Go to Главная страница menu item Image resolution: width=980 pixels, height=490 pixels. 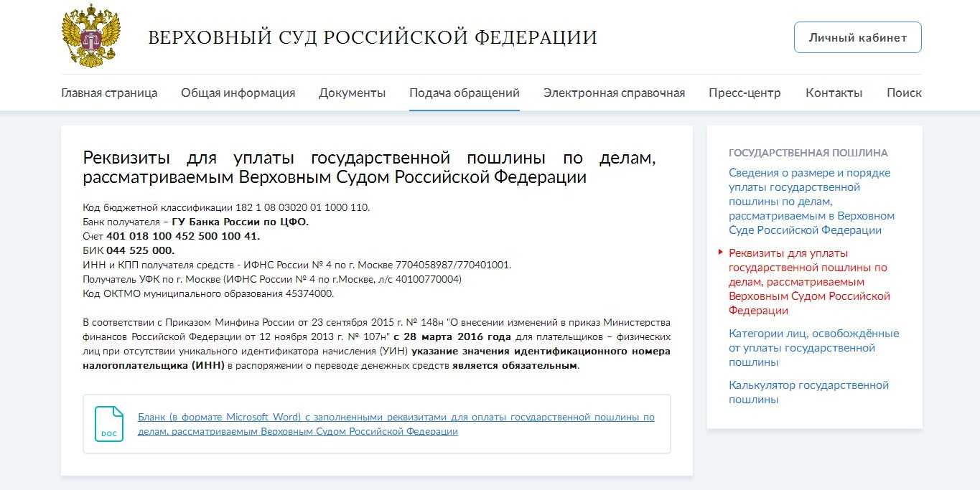click(x=109, y=93)
